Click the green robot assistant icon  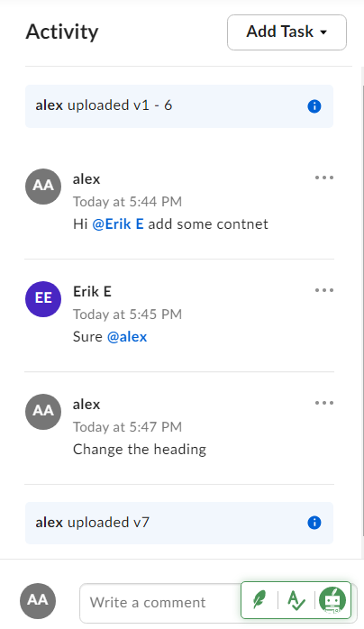coord(332,600)
